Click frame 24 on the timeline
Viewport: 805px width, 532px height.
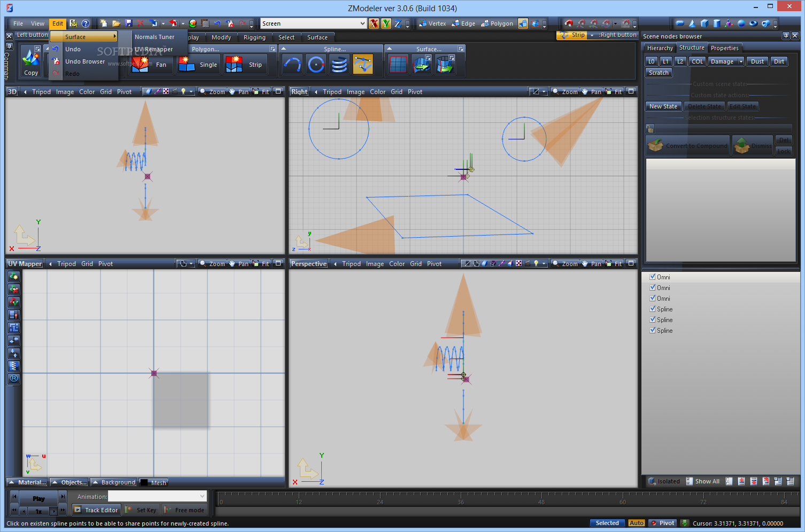click(x=380, y=502)
